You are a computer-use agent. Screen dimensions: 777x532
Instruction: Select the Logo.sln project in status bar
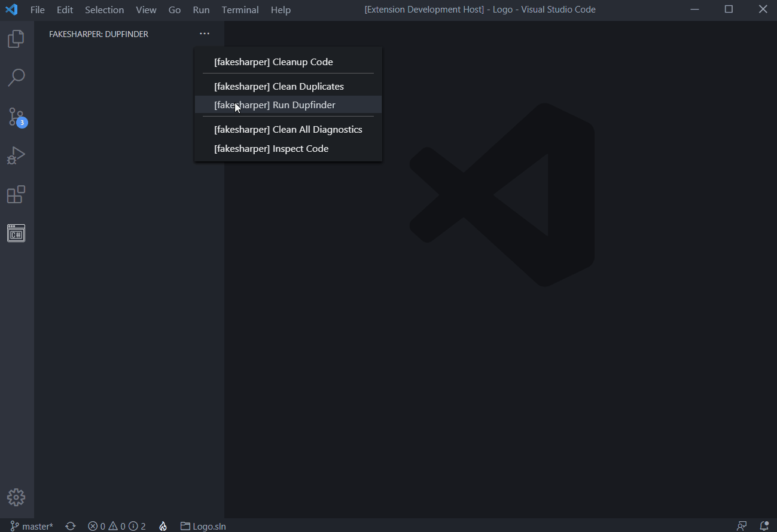click(203, 526)
